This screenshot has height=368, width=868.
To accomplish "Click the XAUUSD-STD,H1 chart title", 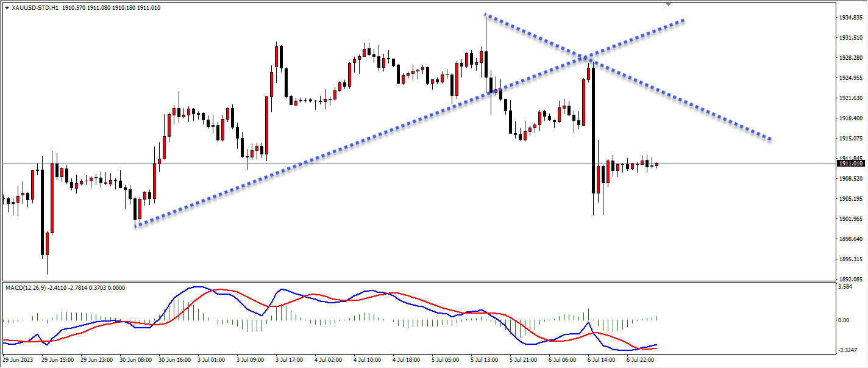I will point(35,8).
